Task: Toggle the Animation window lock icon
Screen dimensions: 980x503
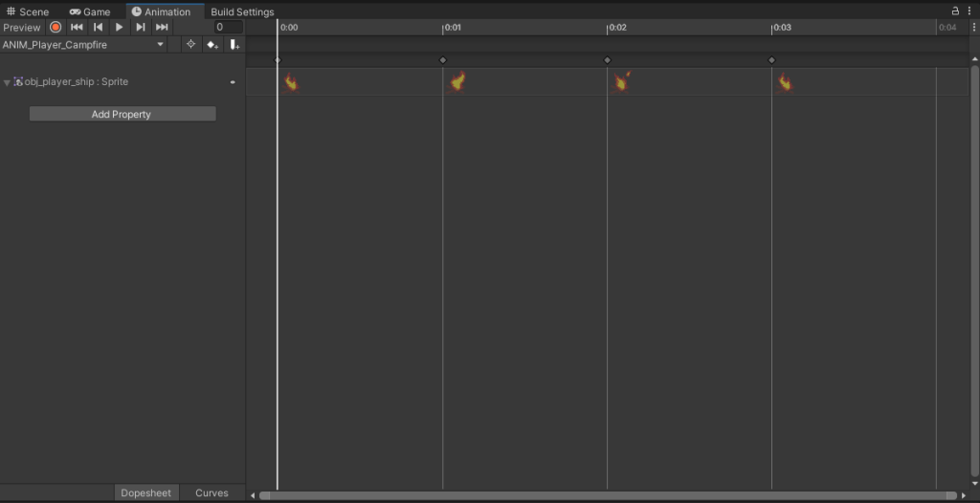Action: (954, 11)
